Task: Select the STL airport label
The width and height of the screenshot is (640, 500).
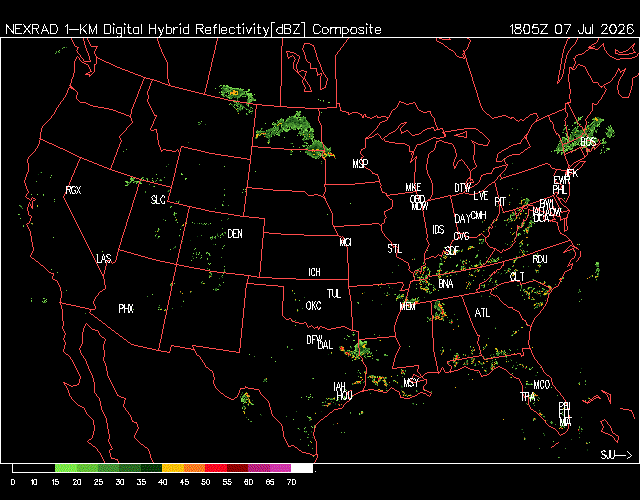Action: [395, 249]
